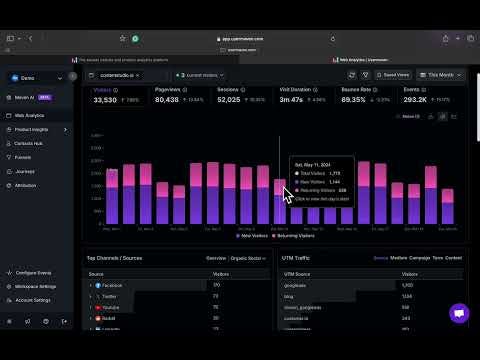
Task: Expand the Twitter source row
Action: pyautogui.click(x=90, y=296)
